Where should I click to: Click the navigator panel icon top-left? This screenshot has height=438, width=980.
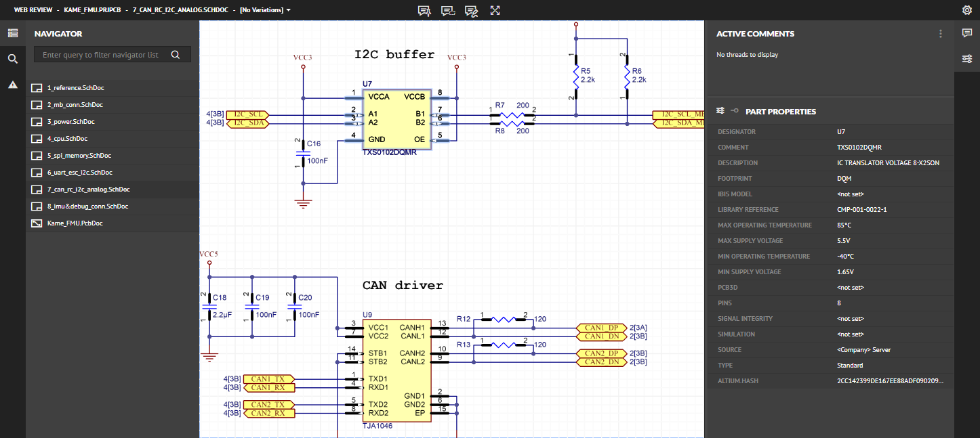pos(12,32)
